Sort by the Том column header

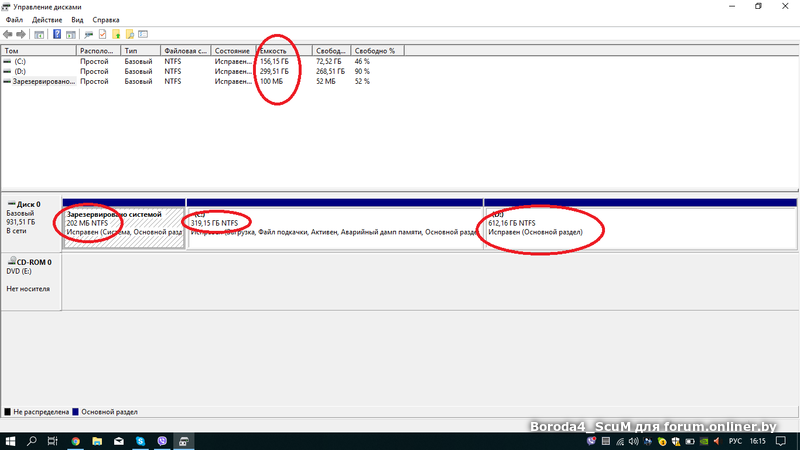[x=39, y=51]
